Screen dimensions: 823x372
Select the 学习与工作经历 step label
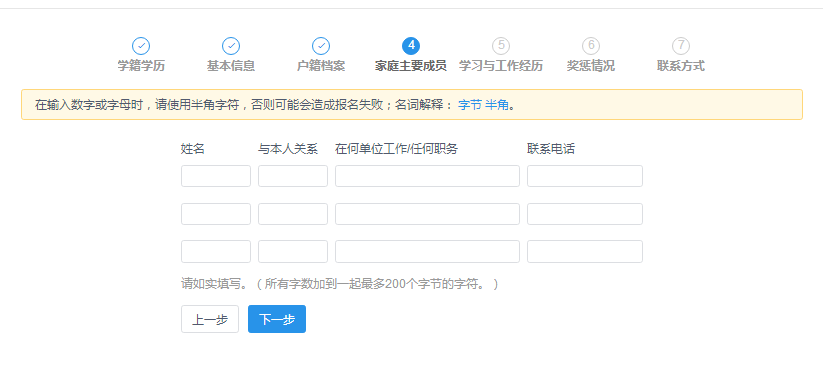click(x=501, y=66)
